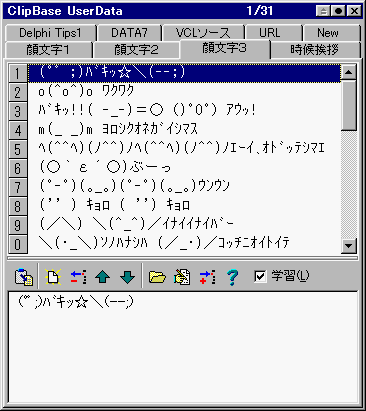Click number button 4 beside list
The width and height of the screenshot is (366, 411).
tap(18, 130)
